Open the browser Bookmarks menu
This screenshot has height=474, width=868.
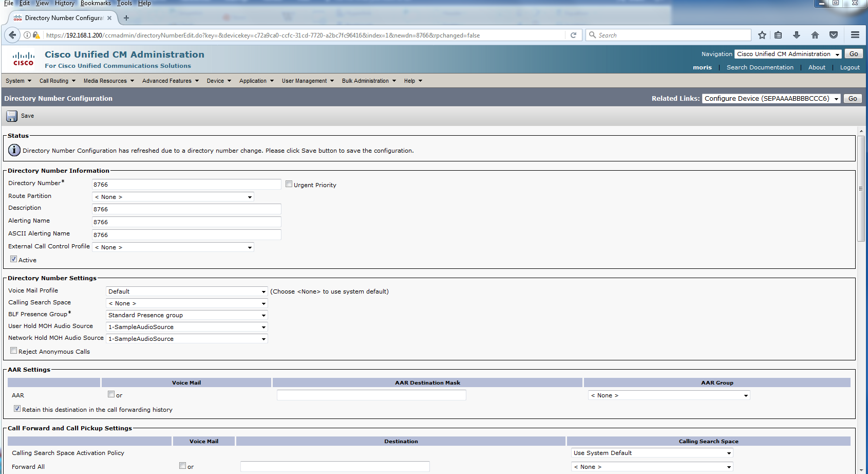(x=96, y=3)
